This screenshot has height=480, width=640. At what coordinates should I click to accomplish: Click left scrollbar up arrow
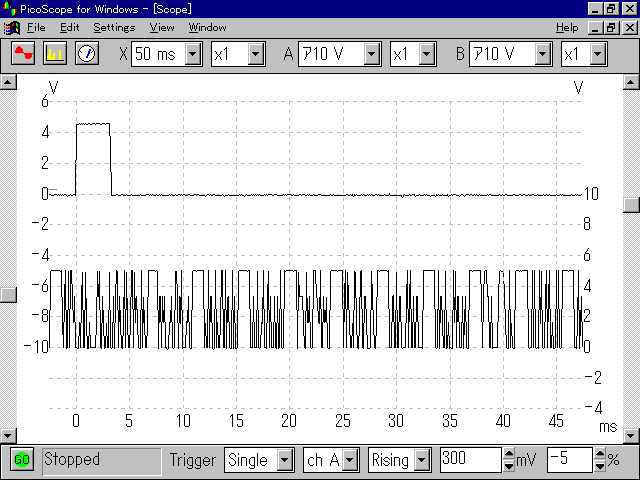[x=8, y=82]
